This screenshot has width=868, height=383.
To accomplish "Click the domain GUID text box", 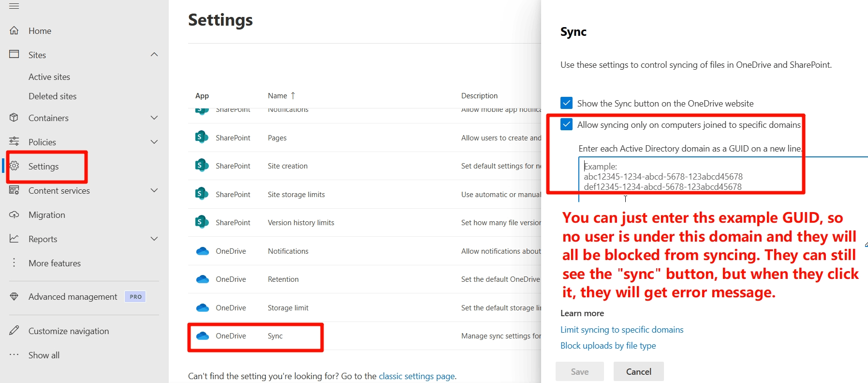I will [x=723, y=179].
